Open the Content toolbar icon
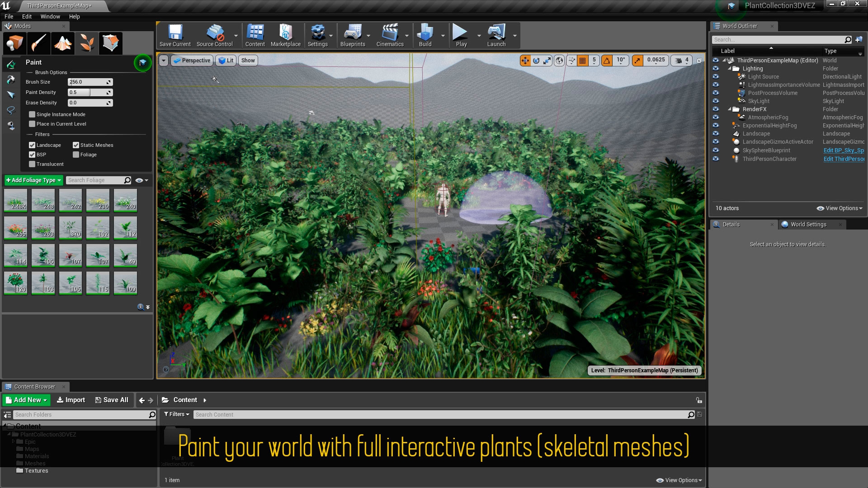The image size is (868, 488). tap(255, 36)
